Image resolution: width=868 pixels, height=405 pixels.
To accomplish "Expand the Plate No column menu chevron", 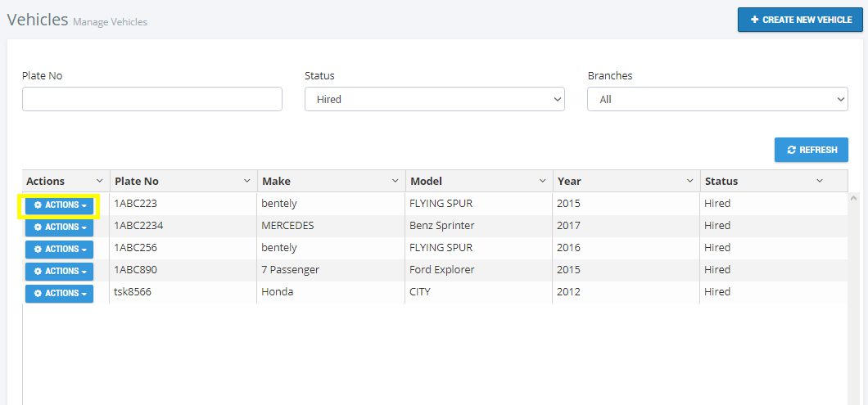I will pyautogui.click(x=246, y=181).
